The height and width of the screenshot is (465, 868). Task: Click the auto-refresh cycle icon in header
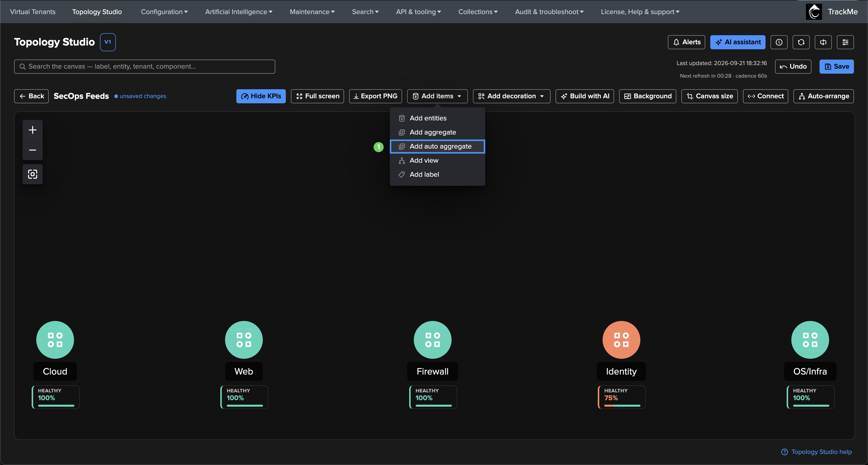tap(823, 42)
